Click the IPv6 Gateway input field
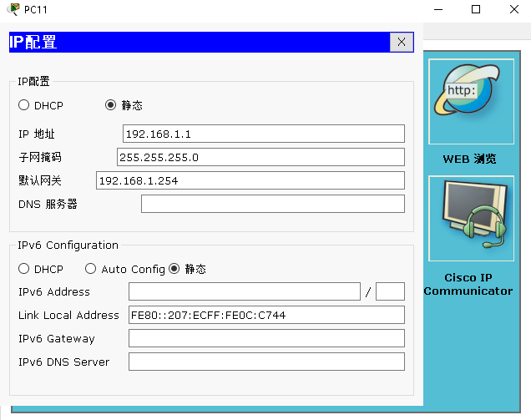 pyautogui.click(x=266, y=338)
